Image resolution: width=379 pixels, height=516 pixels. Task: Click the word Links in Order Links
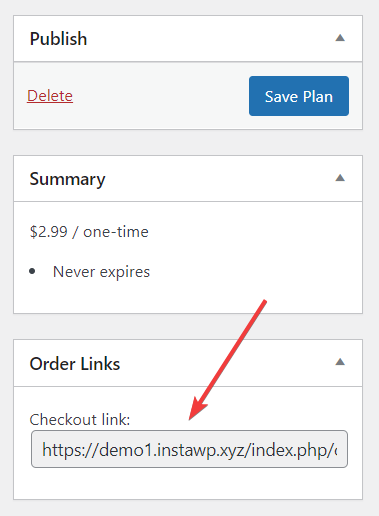point(100,364)
